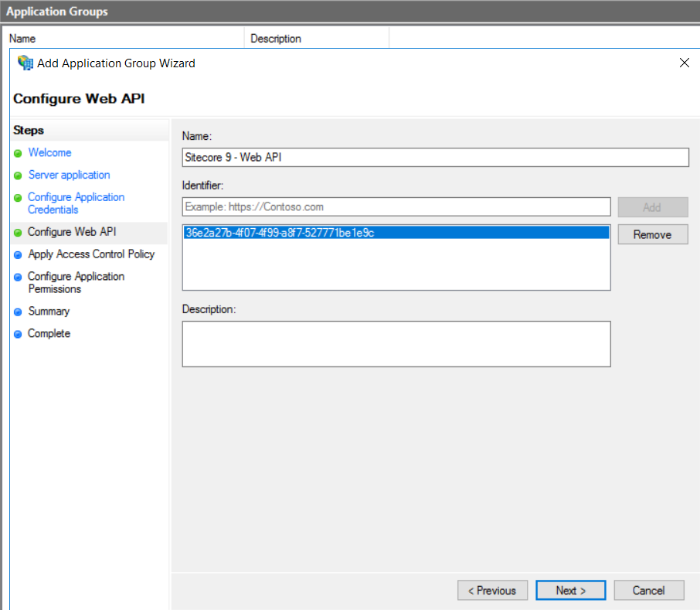Select Configure Application Permissions step
The image size is (700, 610).
pos(76,282)
